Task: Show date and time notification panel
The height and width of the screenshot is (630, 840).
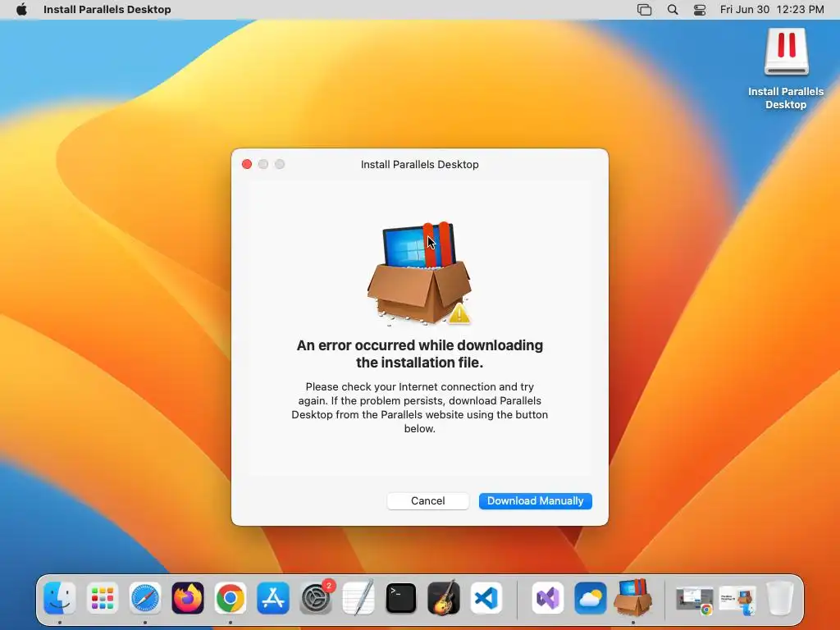Action: 771,10
